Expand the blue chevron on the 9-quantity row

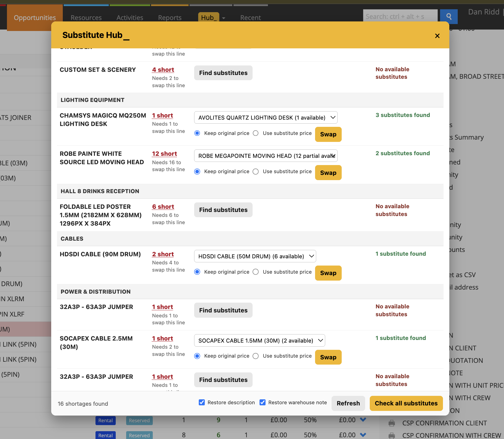363,420
